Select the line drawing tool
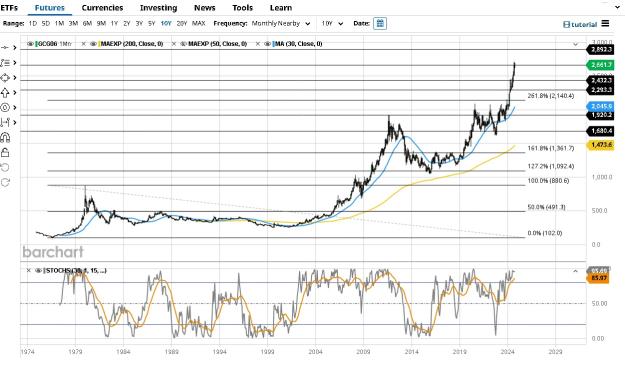625x368 pixels. [5, 47]
